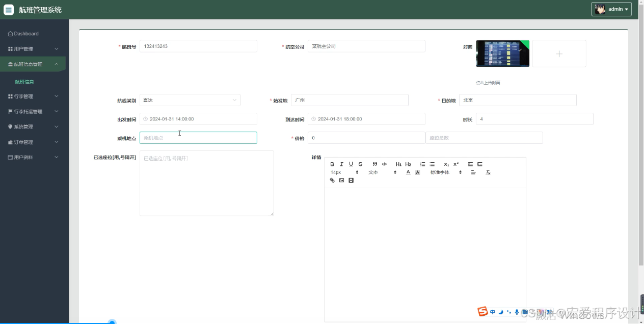Open the 航线类别 dropdown showing 直达
This screenshot has width=644, height=324.
[190, 100]
